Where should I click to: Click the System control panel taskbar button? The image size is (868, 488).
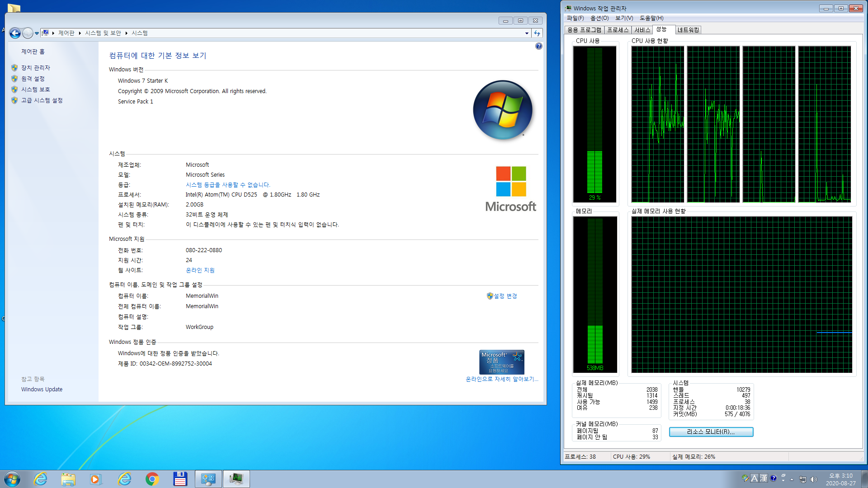[208, 479]
